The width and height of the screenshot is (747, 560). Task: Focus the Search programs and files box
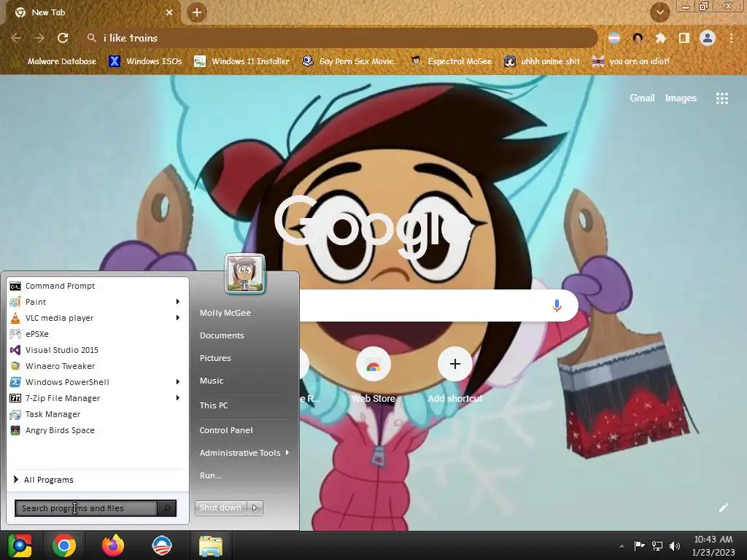[x=86, y=508]
